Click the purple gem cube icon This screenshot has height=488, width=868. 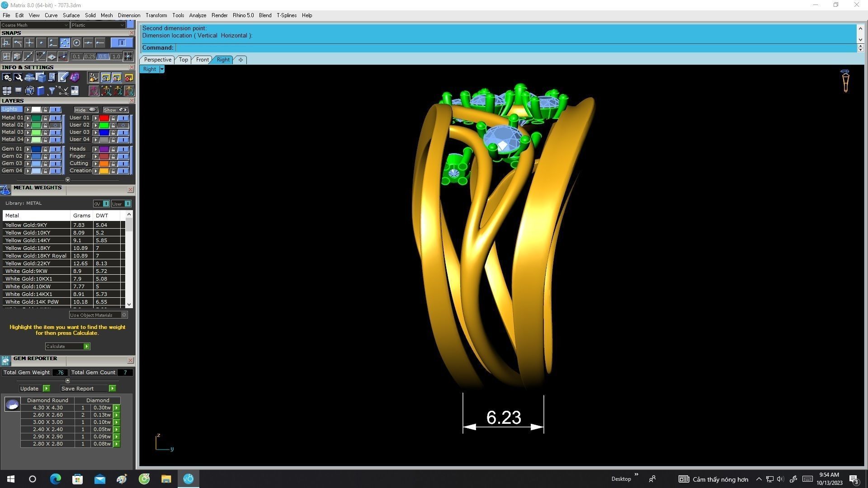[75, 78]
